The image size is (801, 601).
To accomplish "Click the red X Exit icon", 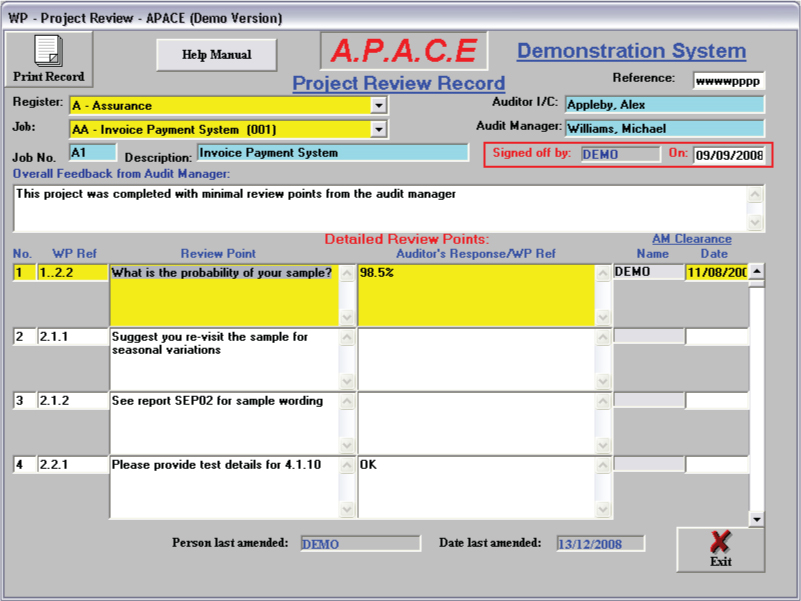I will pyautogui.click(x=720, y=543).
